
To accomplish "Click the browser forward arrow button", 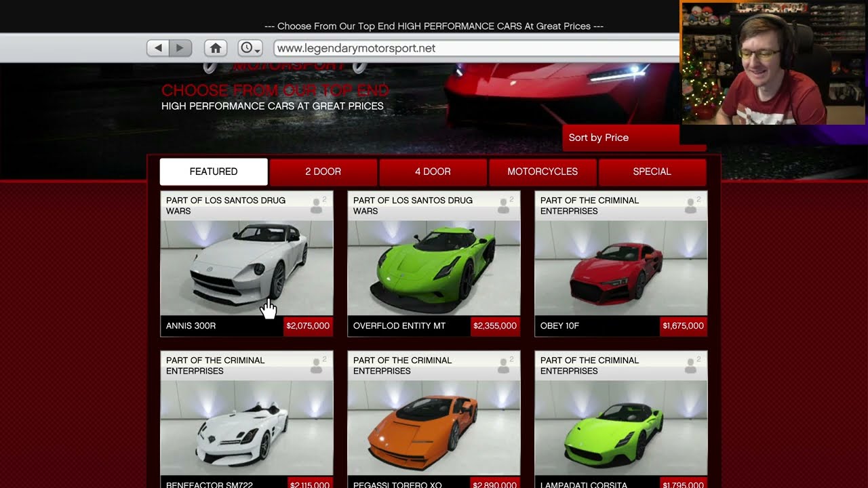I will click(x=180, y=48).
